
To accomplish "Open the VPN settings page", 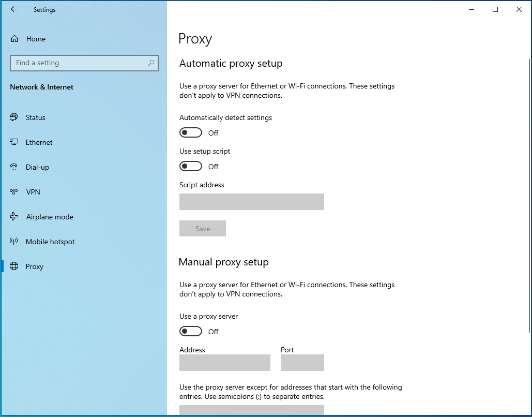I will pos(84,192).
